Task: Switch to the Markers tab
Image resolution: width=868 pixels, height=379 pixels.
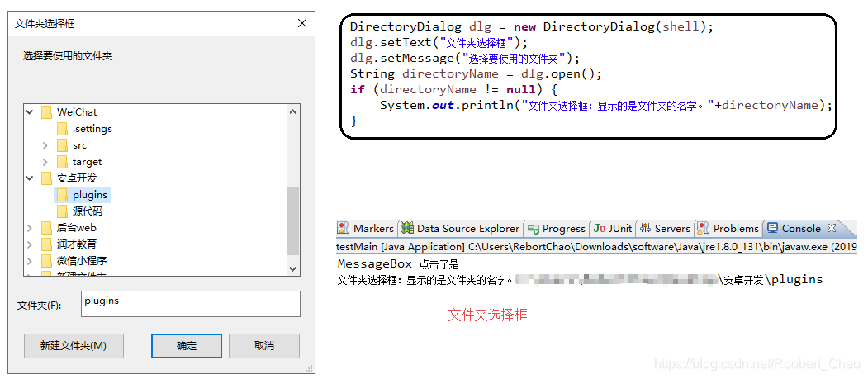Action: [366, 228]
